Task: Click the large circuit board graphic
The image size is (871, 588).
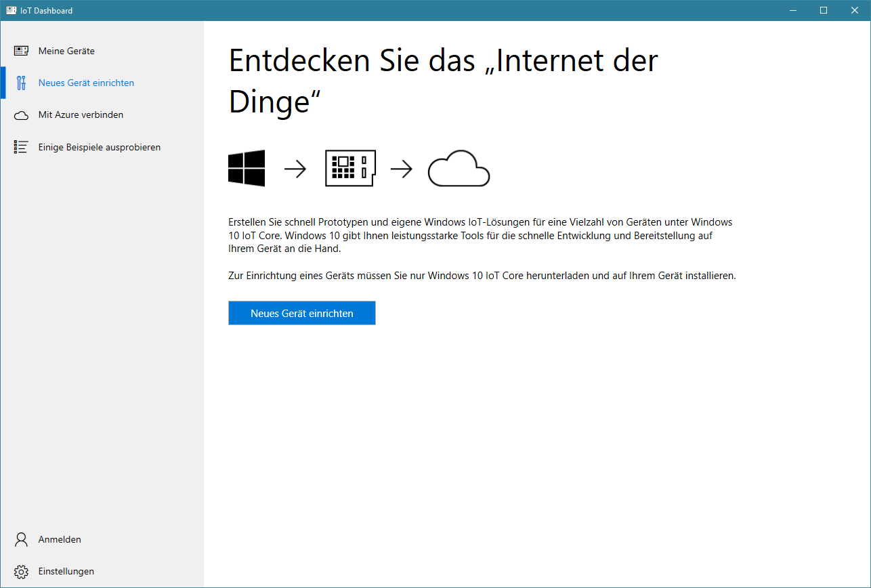Action: click(x=350, y=169)
